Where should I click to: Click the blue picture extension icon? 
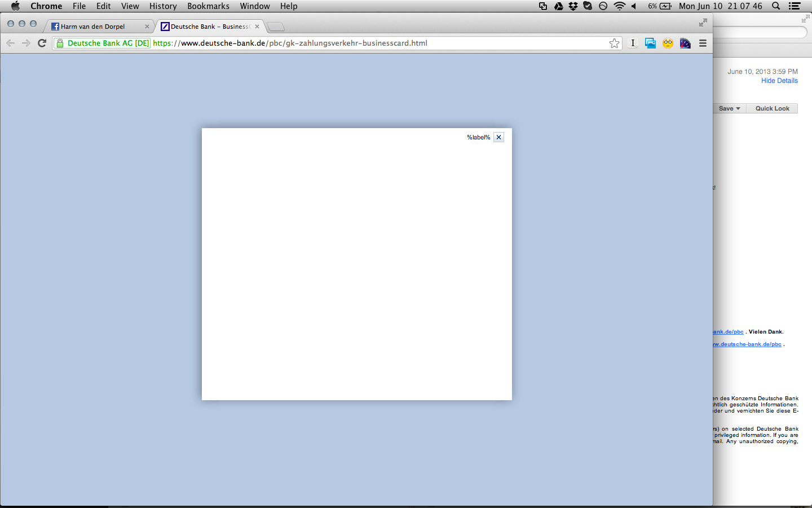point(650,43)
